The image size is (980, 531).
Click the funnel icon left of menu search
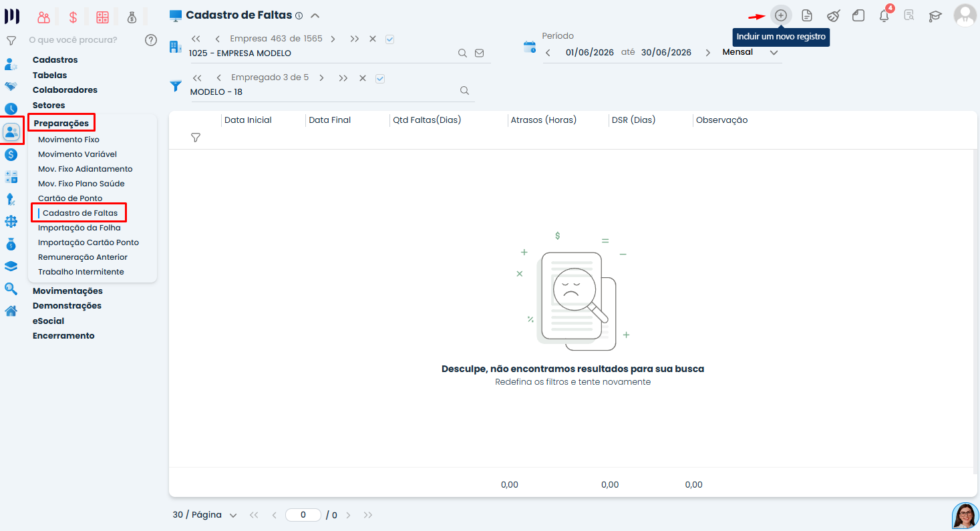[11, 41]
